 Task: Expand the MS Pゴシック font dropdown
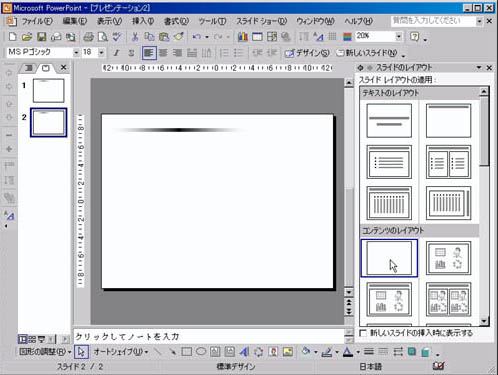point(76,52)
